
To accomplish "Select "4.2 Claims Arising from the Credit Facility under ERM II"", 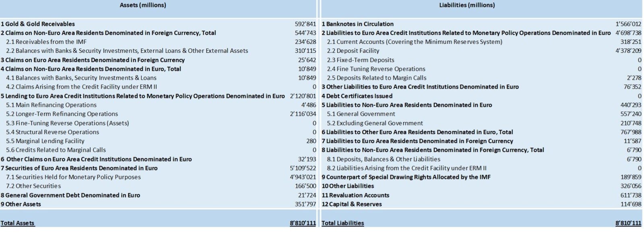I will pos(82,87).
